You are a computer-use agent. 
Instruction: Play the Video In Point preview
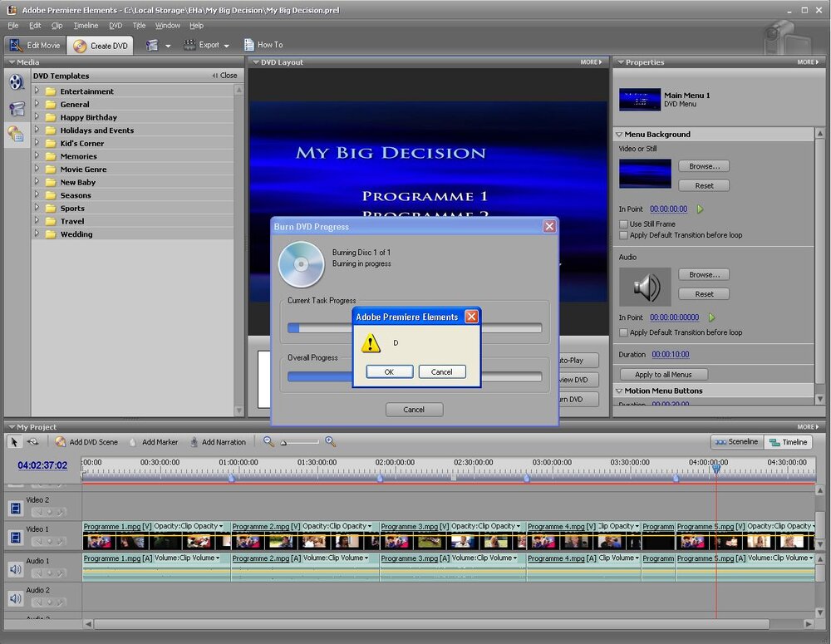[700, 209]
